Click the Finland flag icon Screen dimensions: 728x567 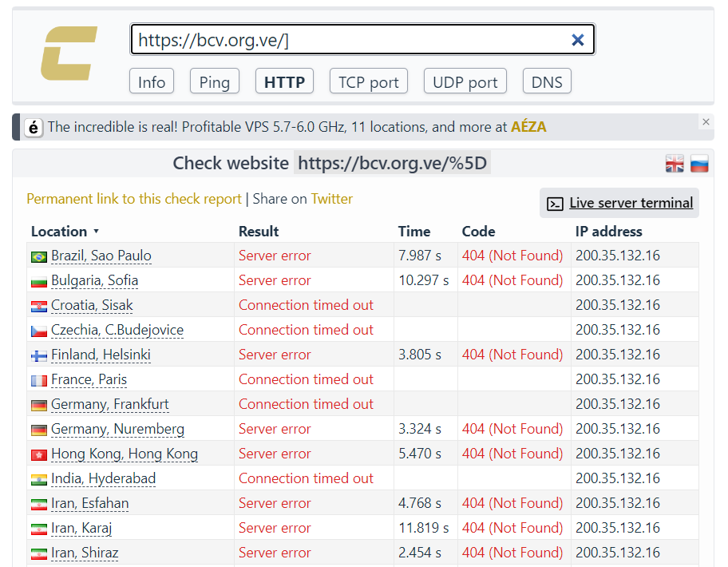pos(39,355)
